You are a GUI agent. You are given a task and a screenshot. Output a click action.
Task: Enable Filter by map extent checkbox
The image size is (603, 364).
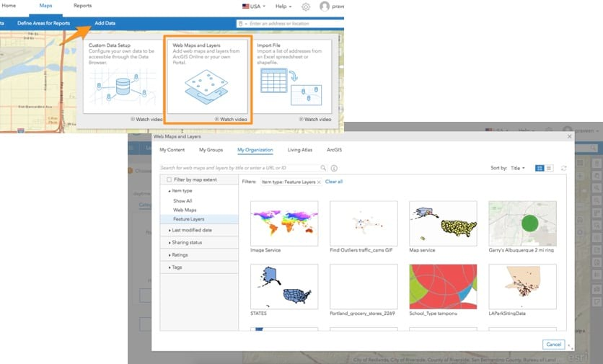[170, 179]
